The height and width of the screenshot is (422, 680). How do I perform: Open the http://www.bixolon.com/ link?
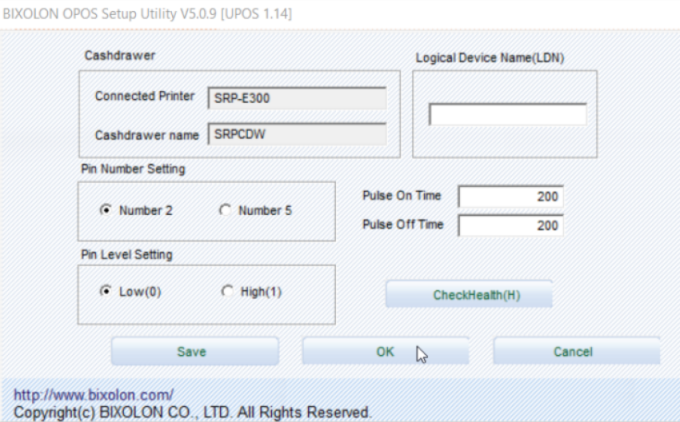coord(93,395)
